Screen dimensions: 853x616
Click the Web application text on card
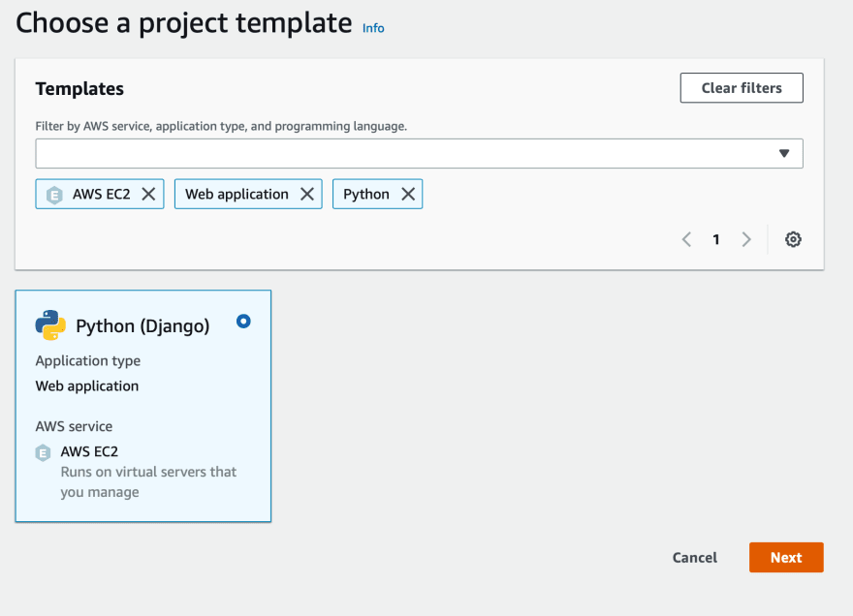[87, 386]
